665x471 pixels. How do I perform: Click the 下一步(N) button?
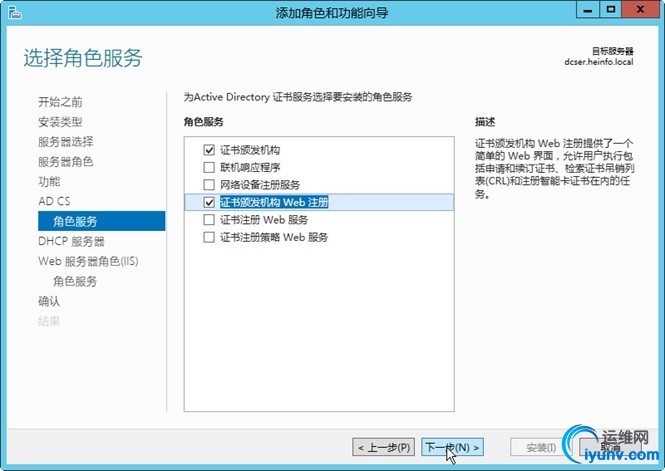click(452, 447)
